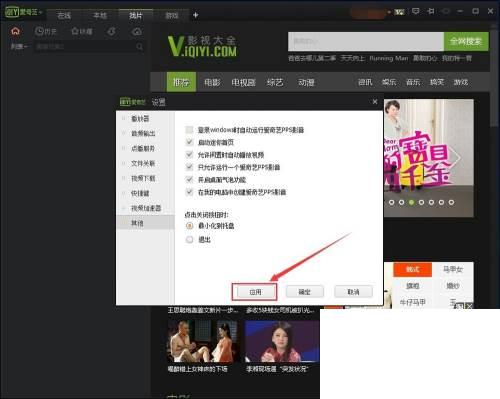Viewport: 500px width, 399px height.
Task: Select 最小化到托盘 radio option
Action: coord(189,226)
